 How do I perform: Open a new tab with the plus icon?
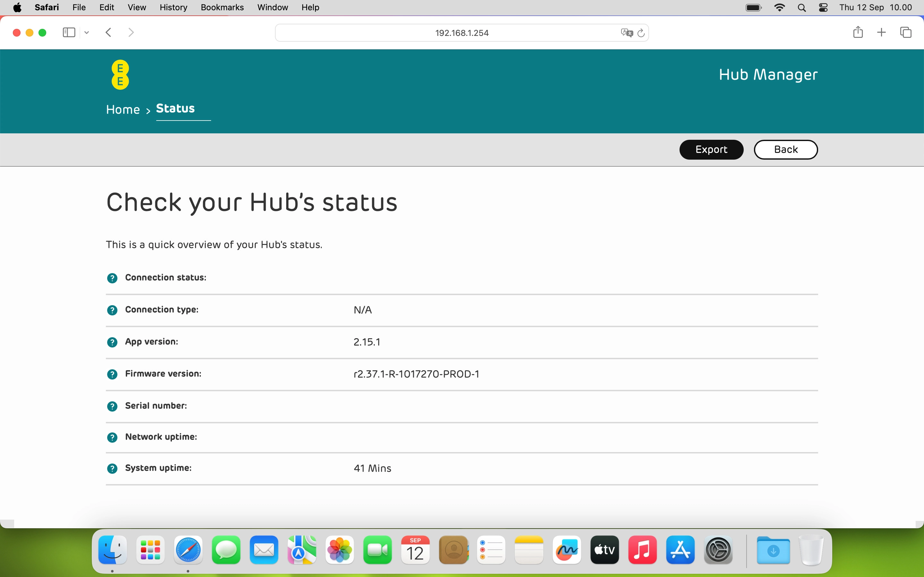tap(881, 32)
